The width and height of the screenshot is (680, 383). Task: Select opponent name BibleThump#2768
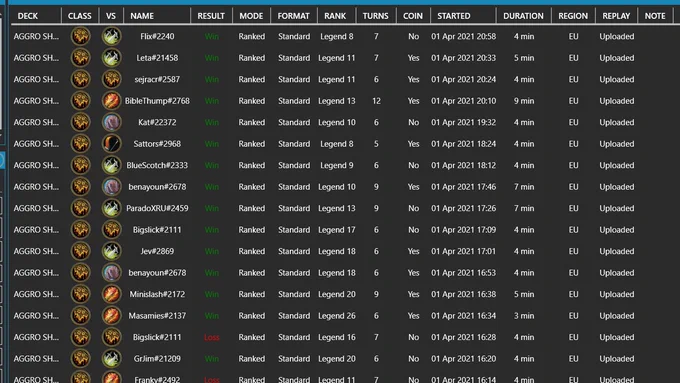coord(157,101)
